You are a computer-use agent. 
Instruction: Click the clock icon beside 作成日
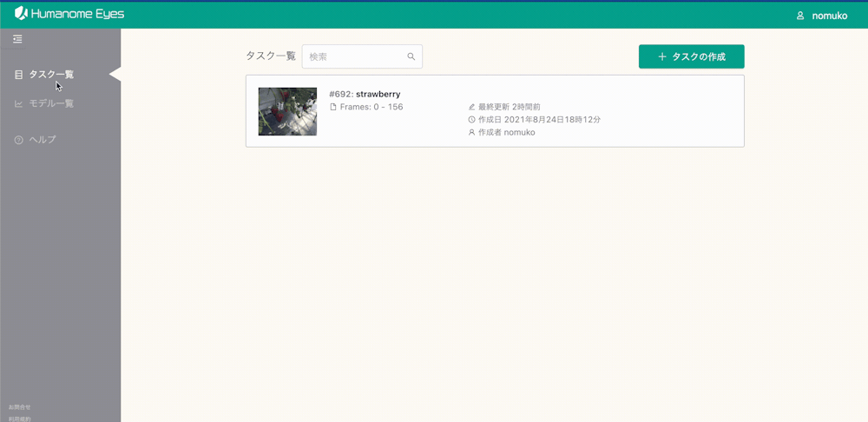point(472,120)
